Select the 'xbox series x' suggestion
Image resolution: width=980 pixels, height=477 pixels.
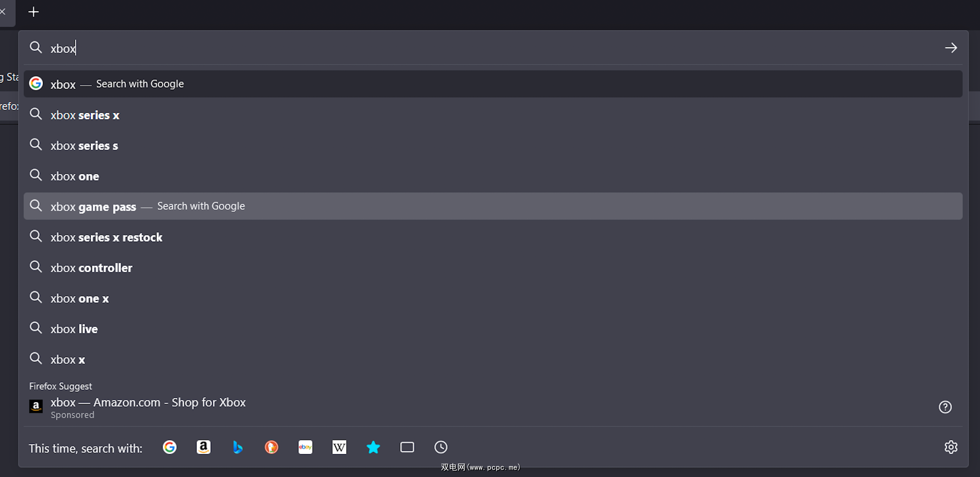85,115
